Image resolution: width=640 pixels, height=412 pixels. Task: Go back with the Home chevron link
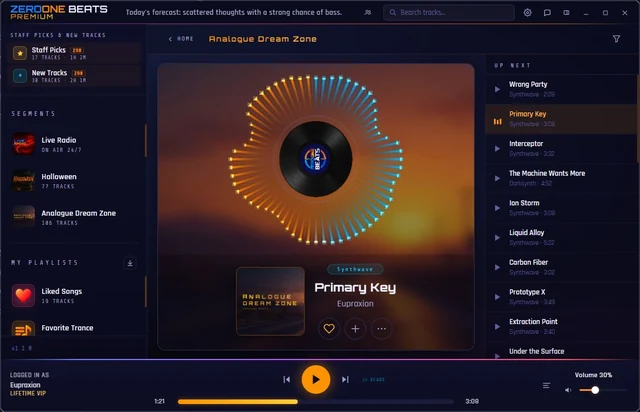181,39
